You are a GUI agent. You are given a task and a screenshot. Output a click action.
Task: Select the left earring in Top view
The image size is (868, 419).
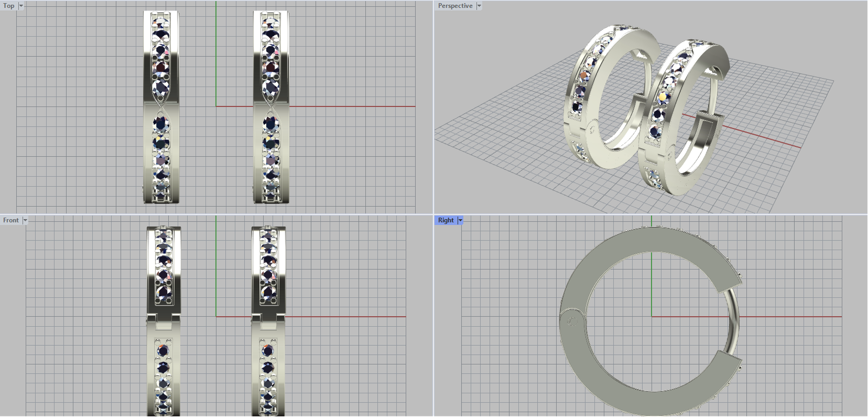coord(161,60)
